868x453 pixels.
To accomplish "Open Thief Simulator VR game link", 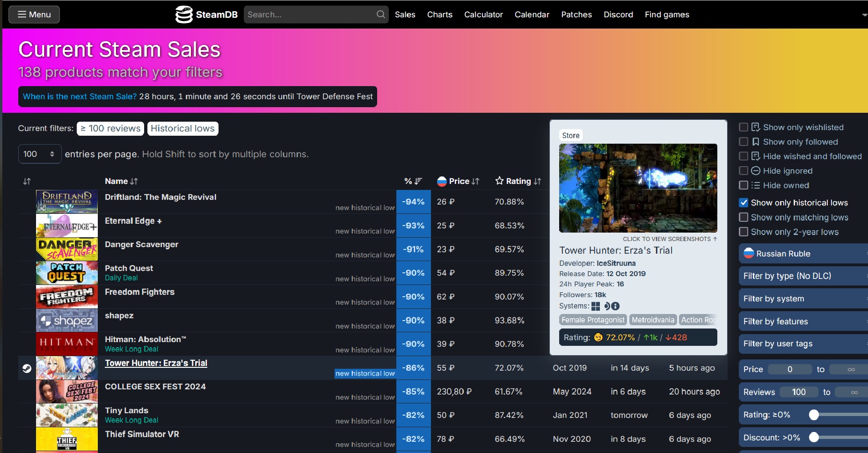I will pyautogui.click(x=142, y=434).
